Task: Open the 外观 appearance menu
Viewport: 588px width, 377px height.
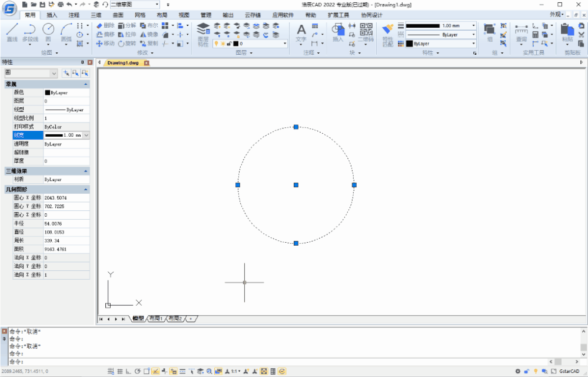Action: click(557, 15)
